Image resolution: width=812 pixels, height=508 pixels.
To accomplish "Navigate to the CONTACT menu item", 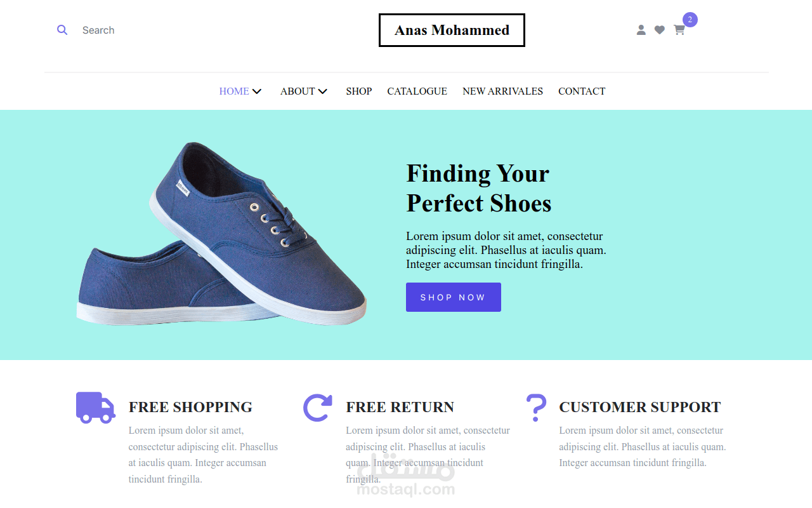I will [582, 91].
